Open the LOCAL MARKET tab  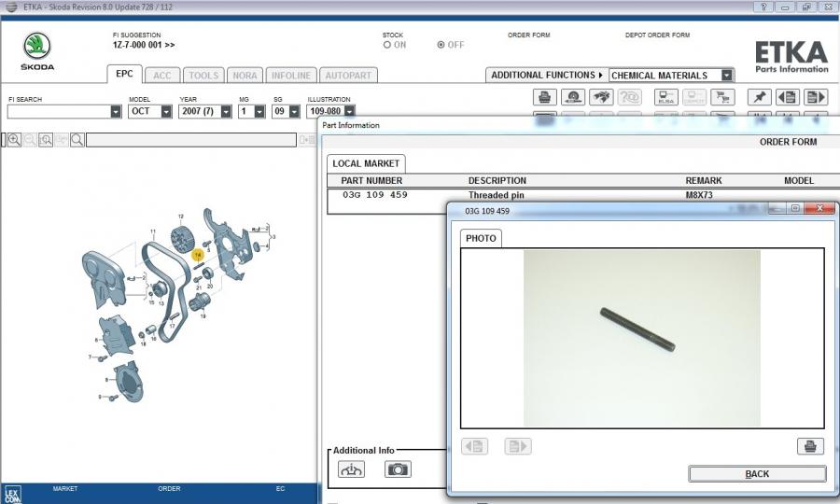click(366, 163)
